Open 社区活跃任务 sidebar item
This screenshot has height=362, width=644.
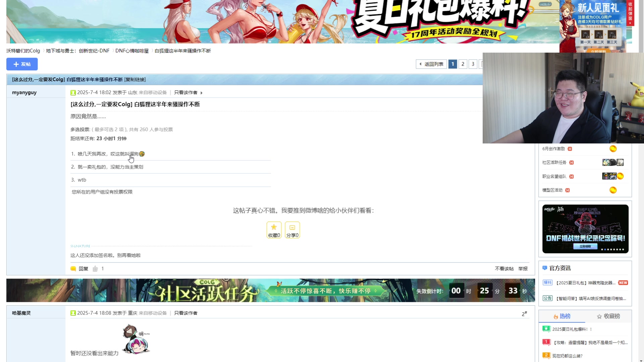[x=554, y=163]
